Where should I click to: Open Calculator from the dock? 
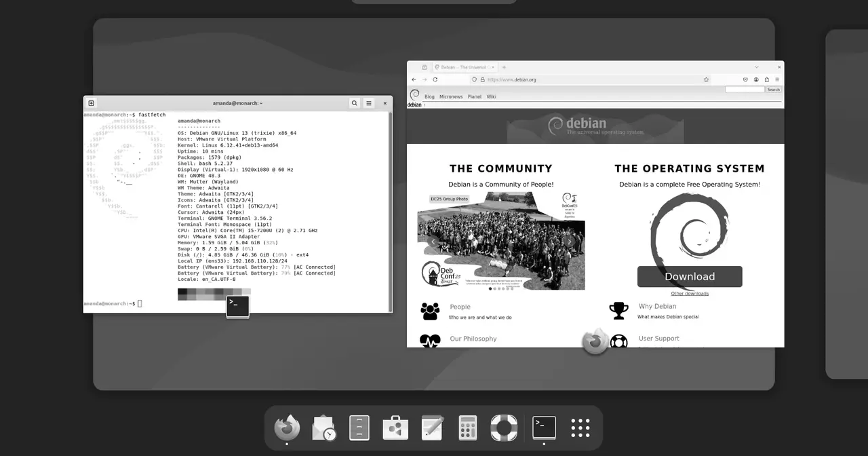[x=468, y=427]
